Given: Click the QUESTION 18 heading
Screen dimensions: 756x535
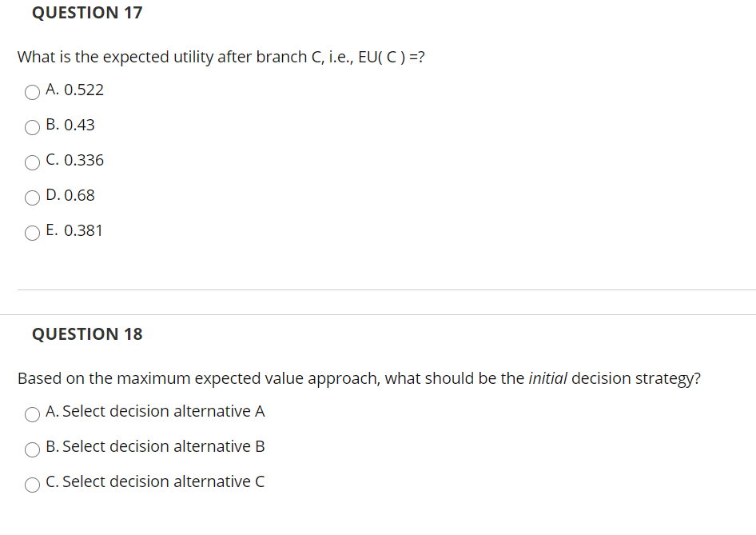Looking at the screenshot, I should point(87,334).
